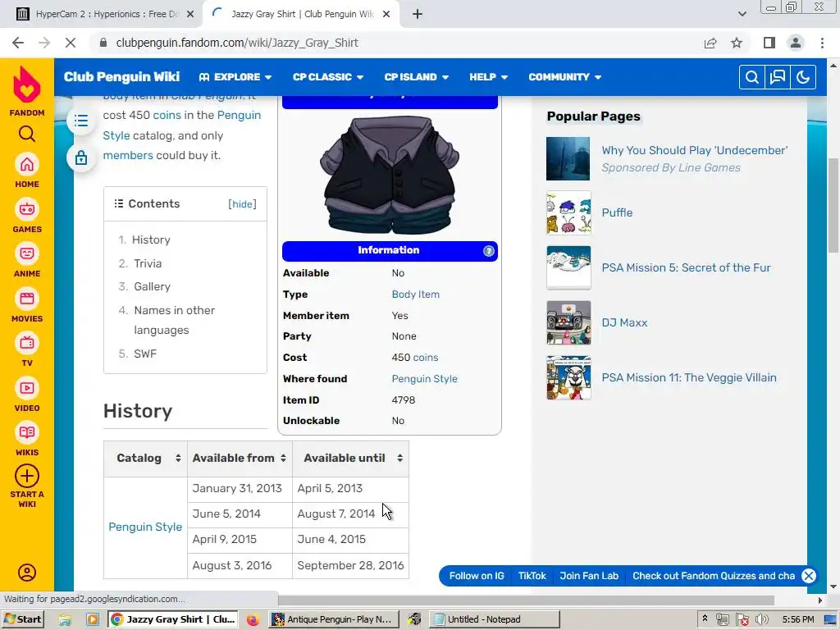The height and width of the screenshot is (630, 840).
Task: Switch to Antique Penguin taskbar window
Action: point(333,620)
